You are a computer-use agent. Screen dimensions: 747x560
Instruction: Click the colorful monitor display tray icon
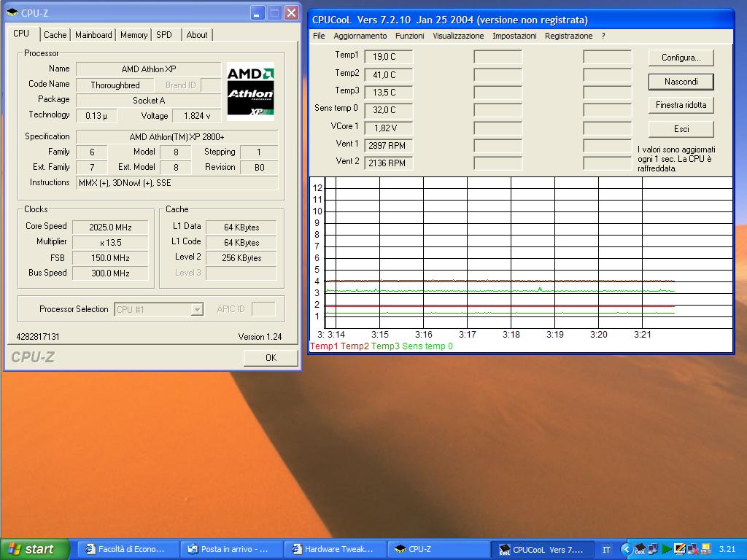[x=679, y=550]
